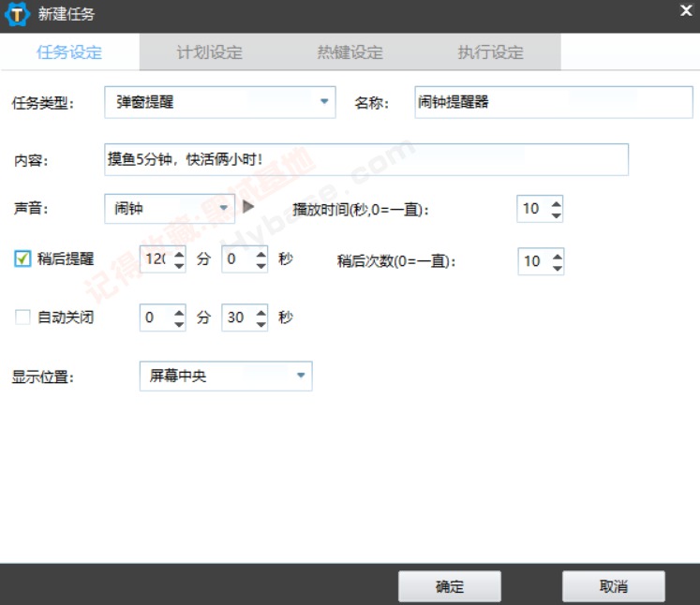Open the 任务类型 dropdown showing 弹窗提醒
Image resolution: width=700 pixels, height=605 pixels.
219,102
